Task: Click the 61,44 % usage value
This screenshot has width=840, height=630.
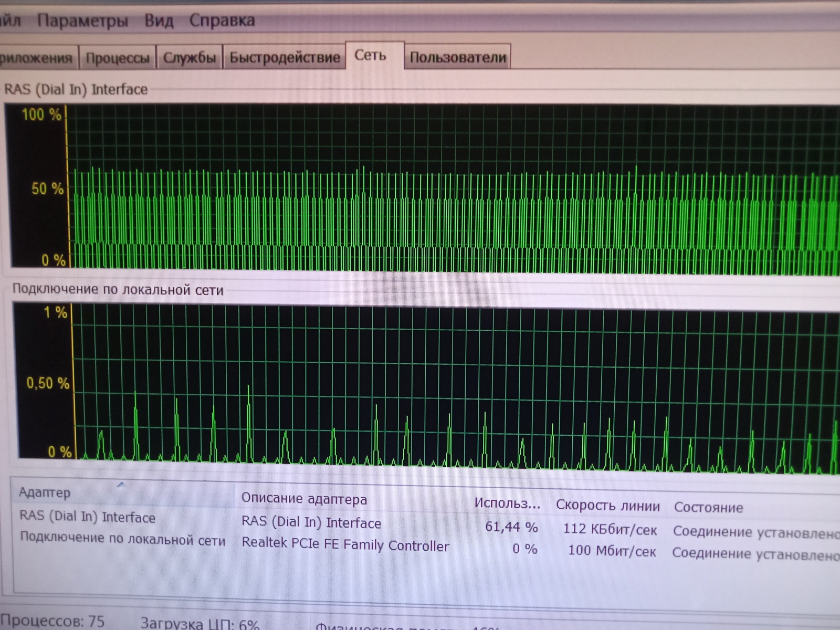Action: pos(511,527)
